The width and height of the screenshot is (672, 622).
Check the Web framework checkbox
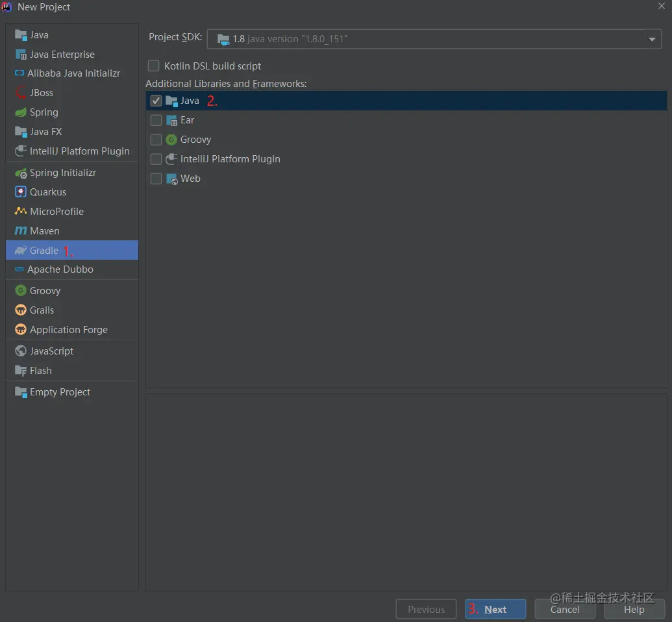click(156, 179)
